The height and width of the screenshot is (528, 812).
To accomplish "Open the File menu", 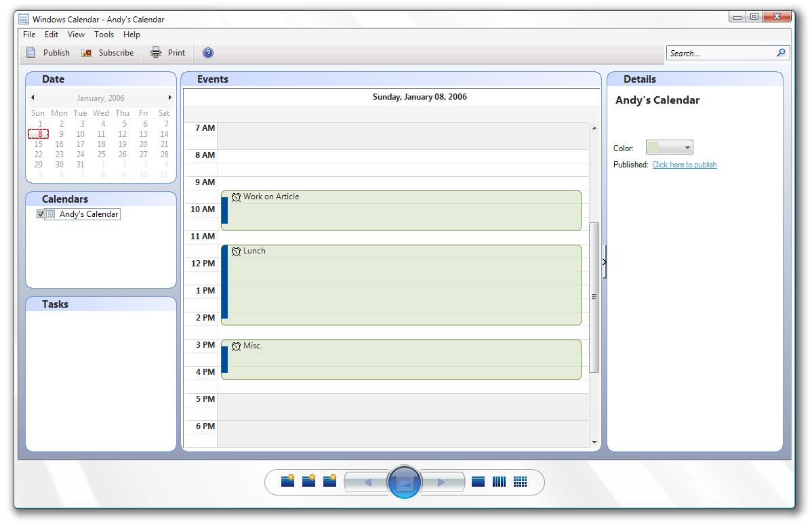I will coord(29,35).
